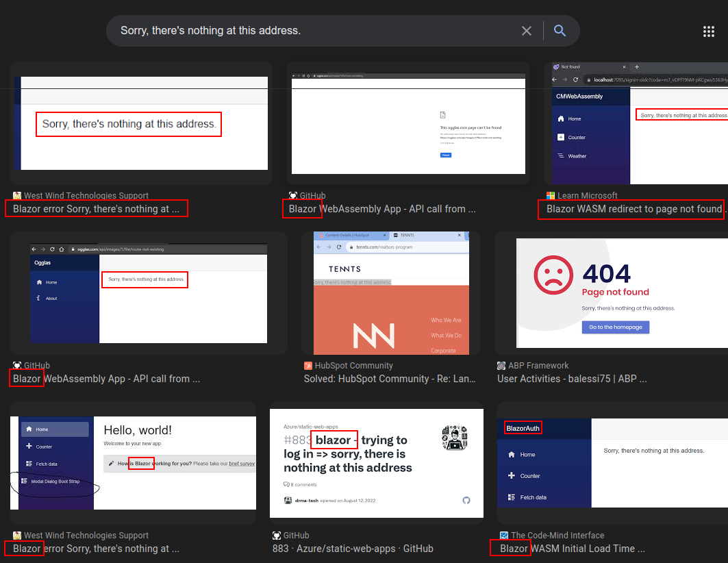Image resolution: width=728 pixels, height=563 pixels.
Task: Open 'Solved: HubSpot Community' result link
Action: 388,379
